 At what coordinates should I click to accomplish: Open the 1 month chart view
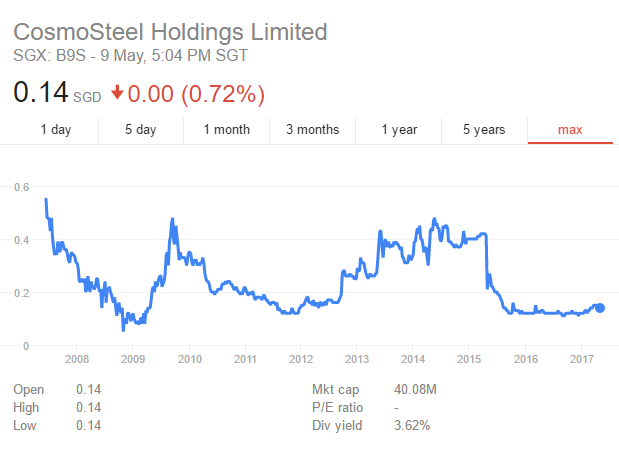click(x=226, y=129)
